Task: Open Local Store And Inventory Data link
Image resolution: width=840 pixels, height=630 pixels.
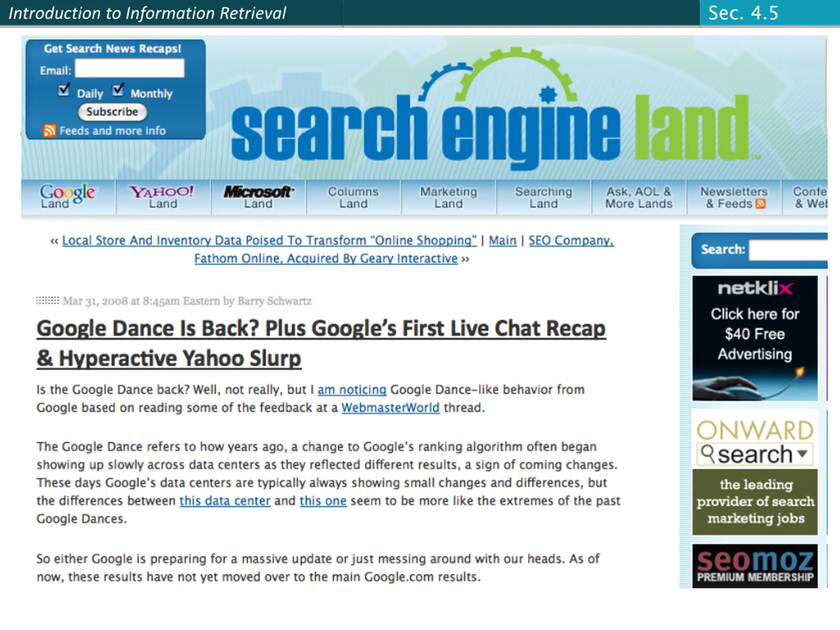Action: pos(269,241)
